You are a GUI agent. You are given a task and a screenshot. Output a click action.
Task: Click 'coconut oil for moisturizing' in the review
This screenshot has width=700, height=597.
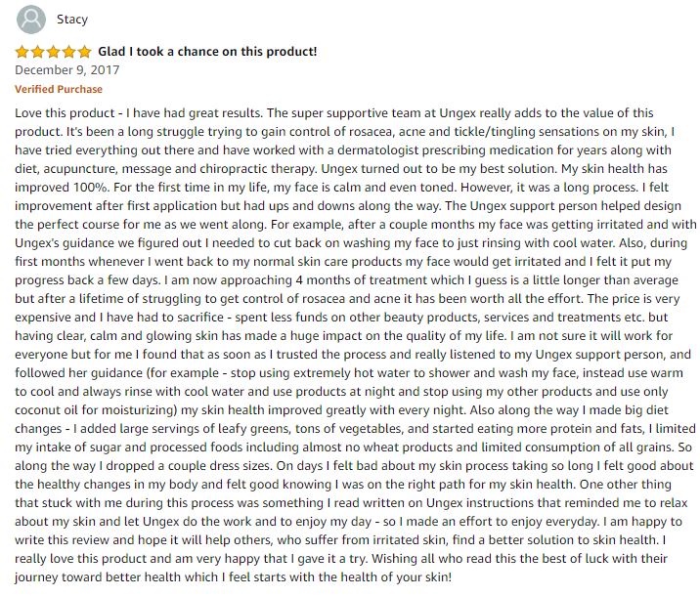pyautogui.click(x=95, y=410)
